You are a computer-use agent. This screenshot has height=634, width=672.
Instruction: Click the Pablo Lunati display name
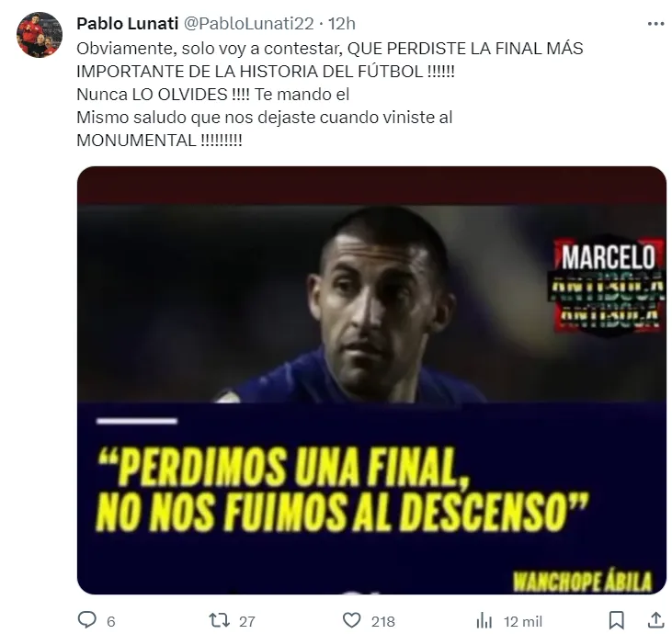[127, 24]
